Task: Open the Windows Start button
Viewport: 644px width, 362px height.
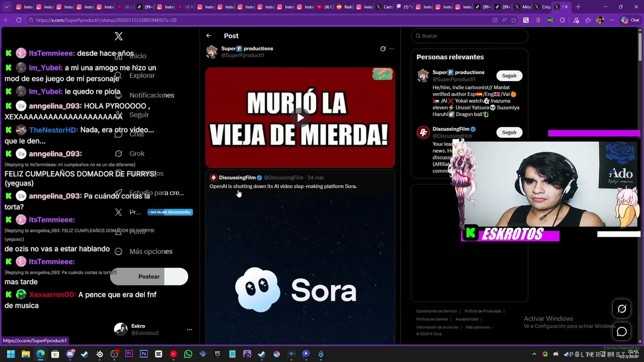Action: (x=11, y=354)
